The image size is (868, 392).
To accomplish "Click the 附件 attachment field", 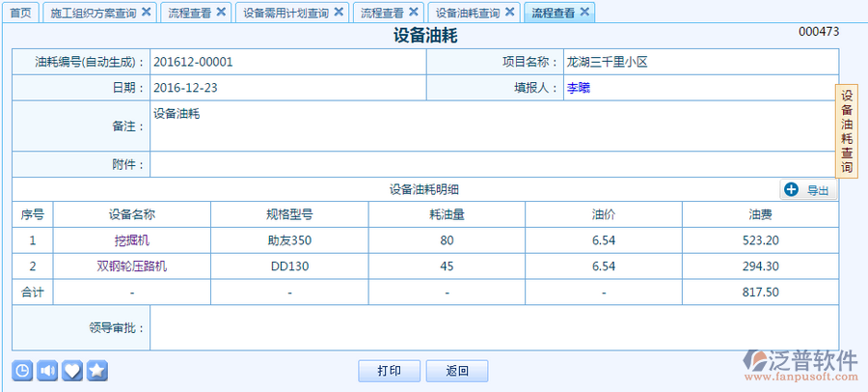I will (x=495, y=164).
